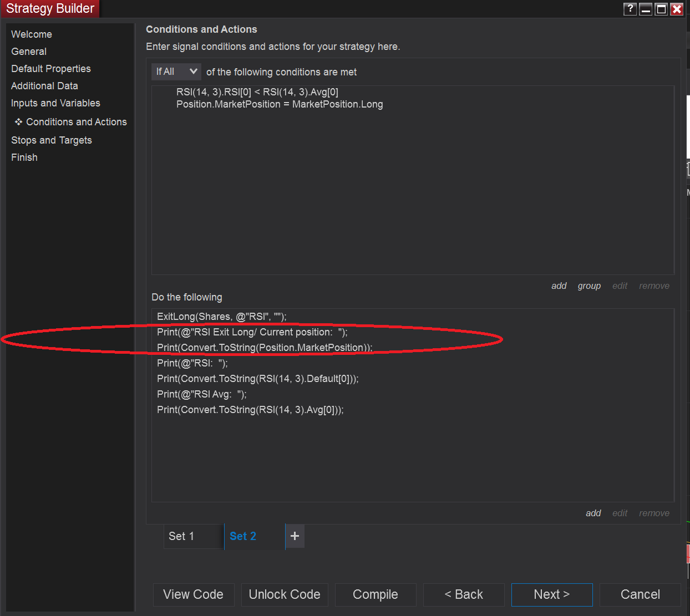Select the Set 2 tab
This screenshot has height=616, width=690.
click(255, 536)
